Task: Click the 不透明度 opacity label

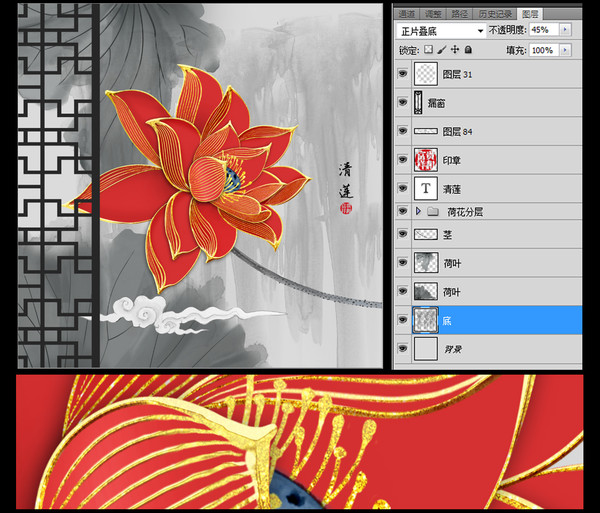Action: click(507, 30)
